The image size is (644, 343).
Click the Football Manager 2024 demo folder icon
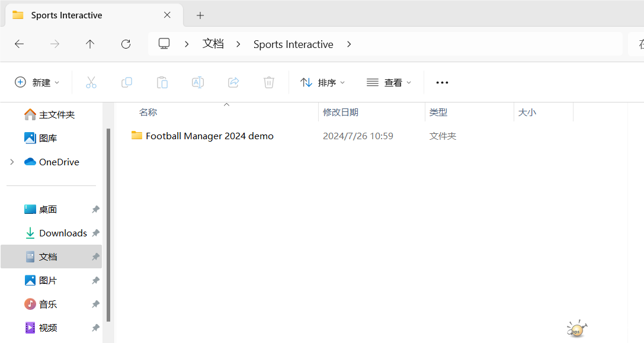click(137, 135)
